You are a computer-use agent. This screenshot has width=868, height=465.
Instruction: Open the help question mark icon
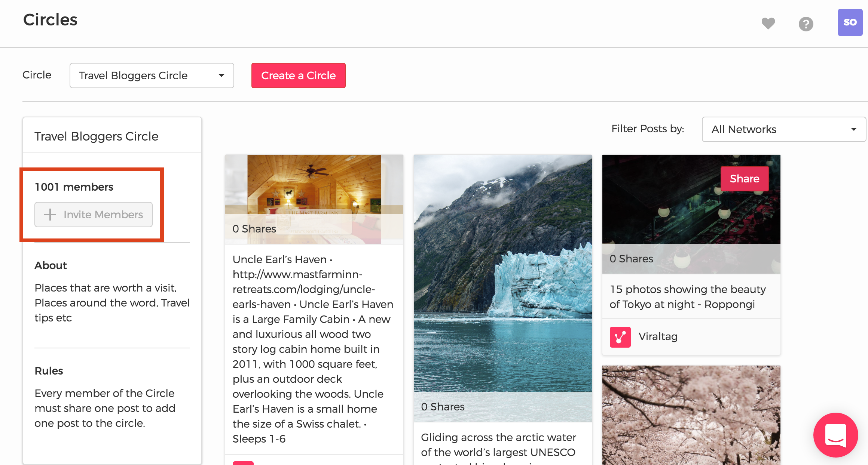click(806, 24)
